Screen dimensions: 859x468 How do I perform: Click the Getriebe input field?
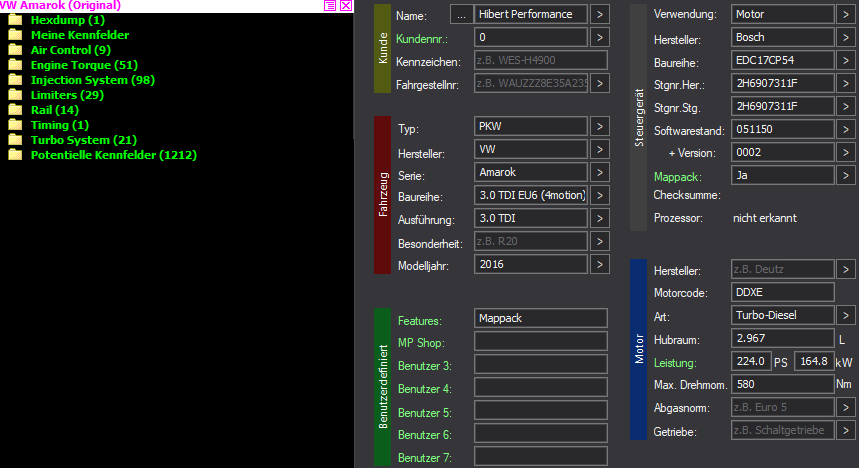pyautogui.click(x=783, y=430)
